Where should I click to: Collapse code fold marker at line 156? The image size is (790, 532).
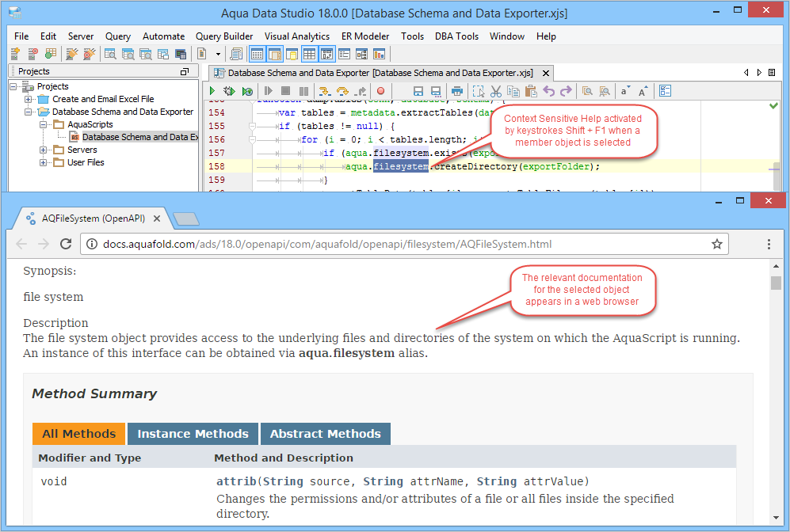(253, 139)
